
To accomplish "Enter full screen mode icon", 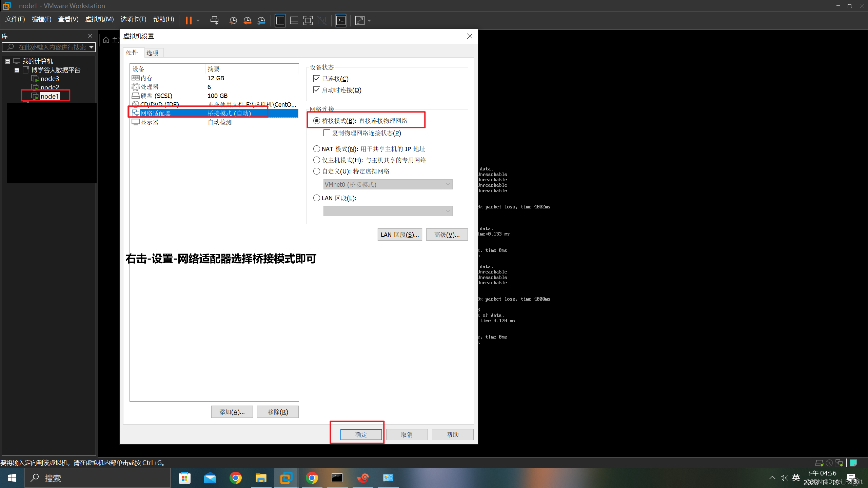I will tap(308, 20).
